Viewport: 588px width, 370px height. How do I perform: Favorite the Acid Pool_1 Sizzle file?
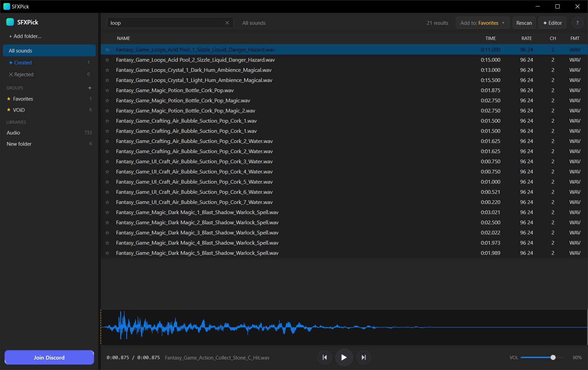click(107, 50)
